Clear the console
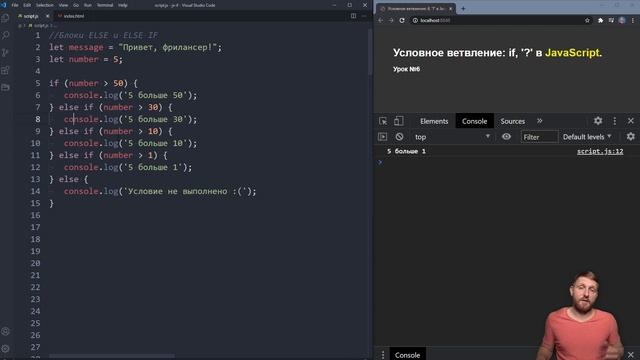The image size is (640, 360). (x=399, y=137)
